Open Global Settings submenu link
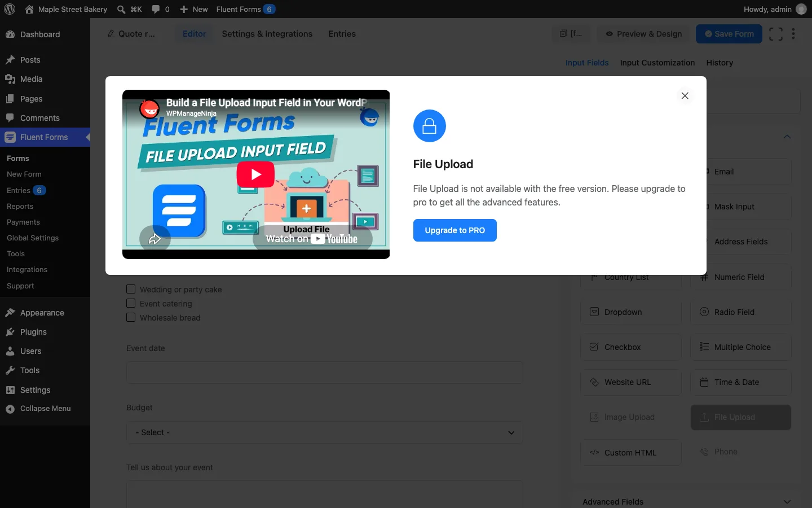The width and height of the screenshot is (812, 508). pyautogui.click(x=33, y=238)
